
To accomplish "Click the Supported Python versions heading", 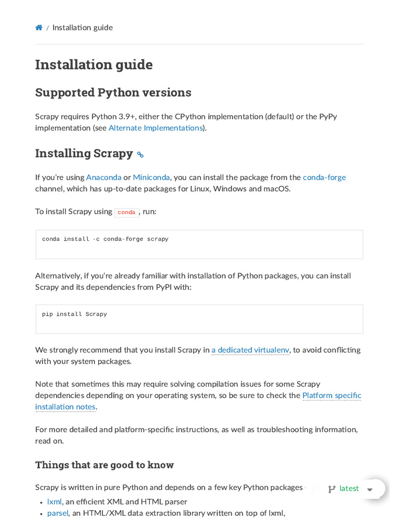I will tap(113, 92).
